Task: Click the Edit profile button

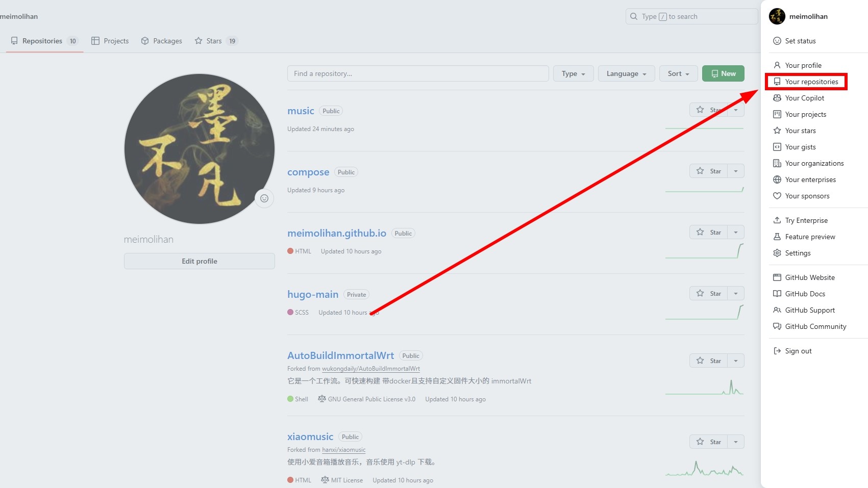Action: pyautogui.click(x=200, y=261)
